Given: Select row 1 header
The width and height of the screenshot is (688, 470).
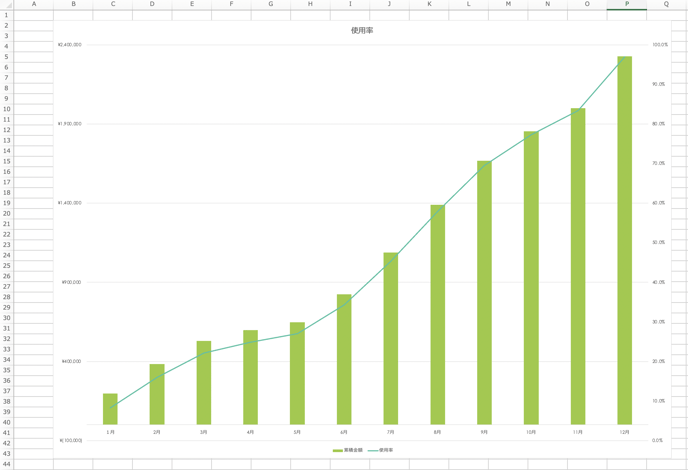Looking at the screenshot, I should point(6,15).
